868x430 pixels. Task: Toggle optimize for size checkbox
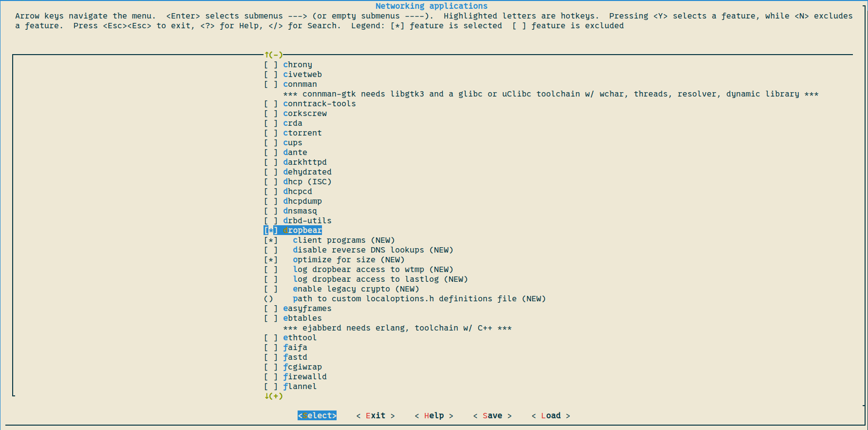pos(271,259)
